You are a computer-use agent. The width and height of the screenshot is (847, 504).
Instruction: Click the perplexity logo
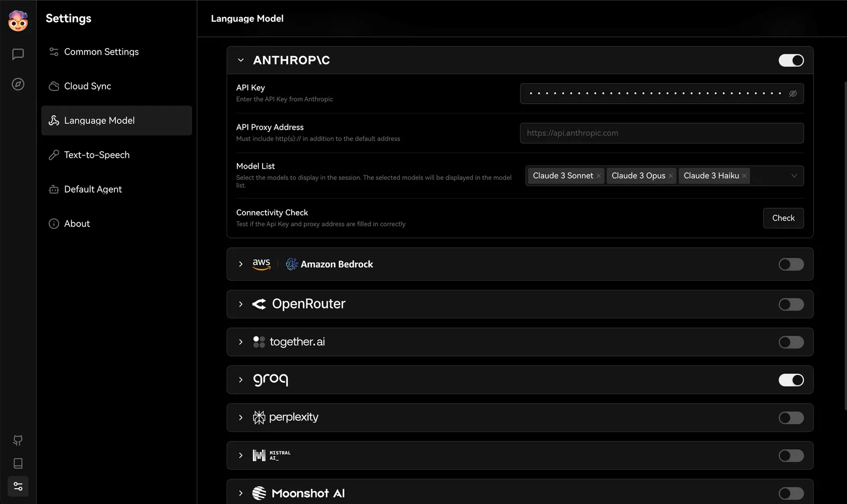point(285,418)
